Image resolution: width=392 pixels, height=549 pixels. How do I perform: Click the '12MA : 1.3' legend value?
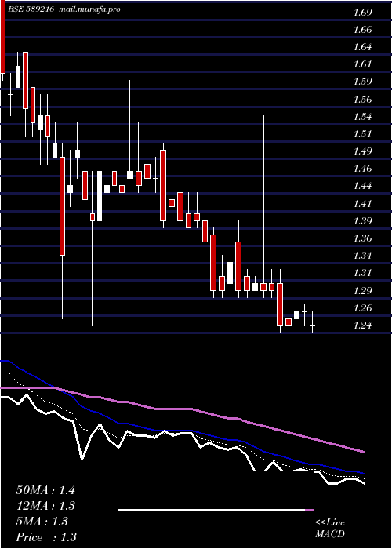tap(45, 506)
